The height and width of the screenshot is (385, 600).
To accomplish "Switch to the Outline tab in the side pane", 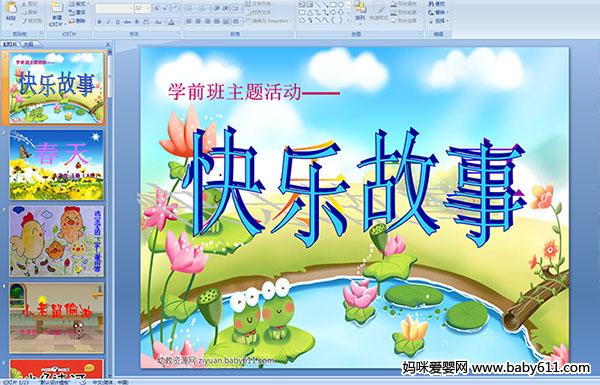I will pyautogui.click(x=29, y=44).
